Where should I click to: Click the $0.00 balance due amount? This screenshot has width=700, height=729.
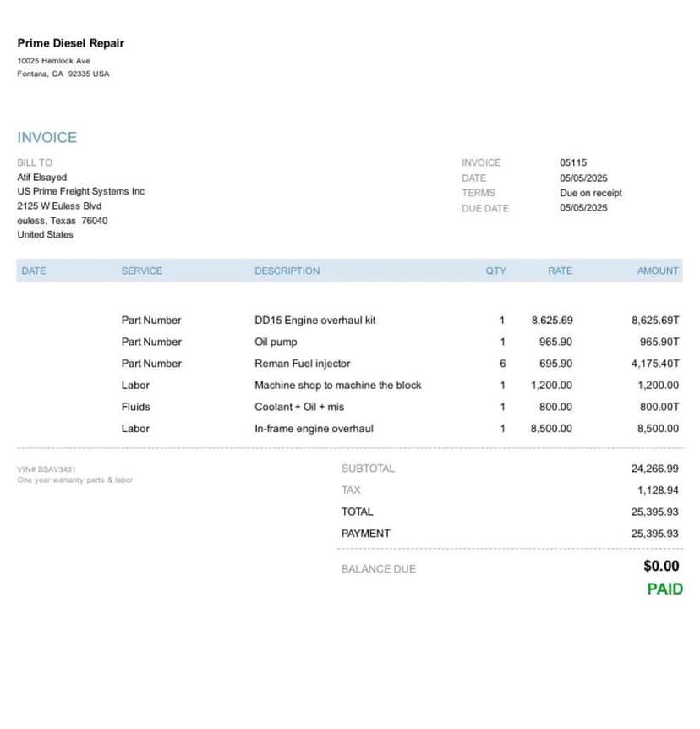[x=661, y=567]
